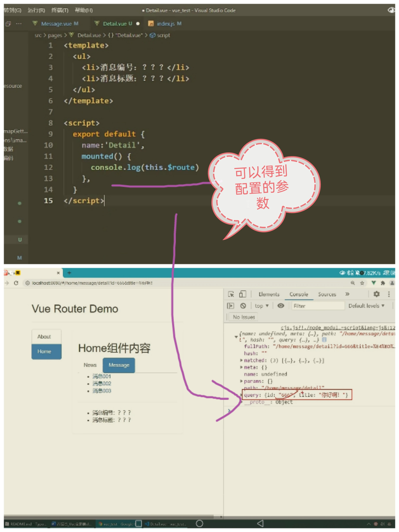Screen dimensions: 399x532
Task: Click the console Filter input field
Action: coord(318,306)
